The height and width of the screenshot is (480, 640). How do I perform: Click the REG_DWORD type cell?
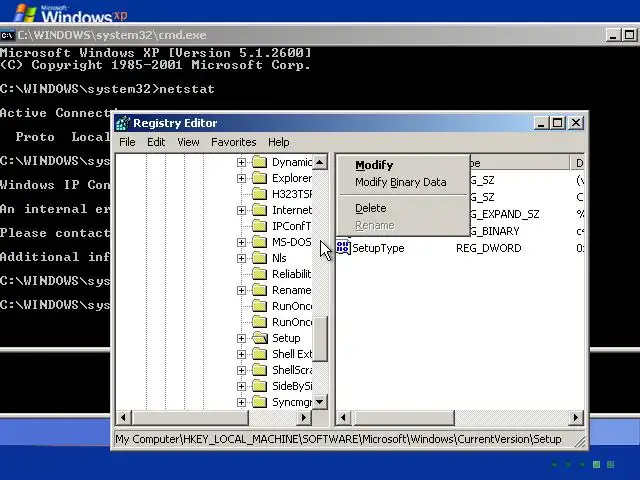click(x=489, y=248)
